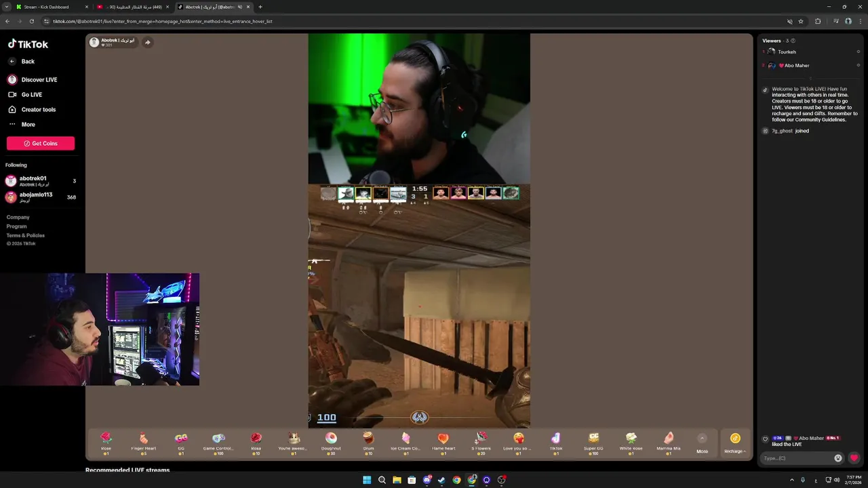Send the S Flowers gift

(x=481, y=443)
